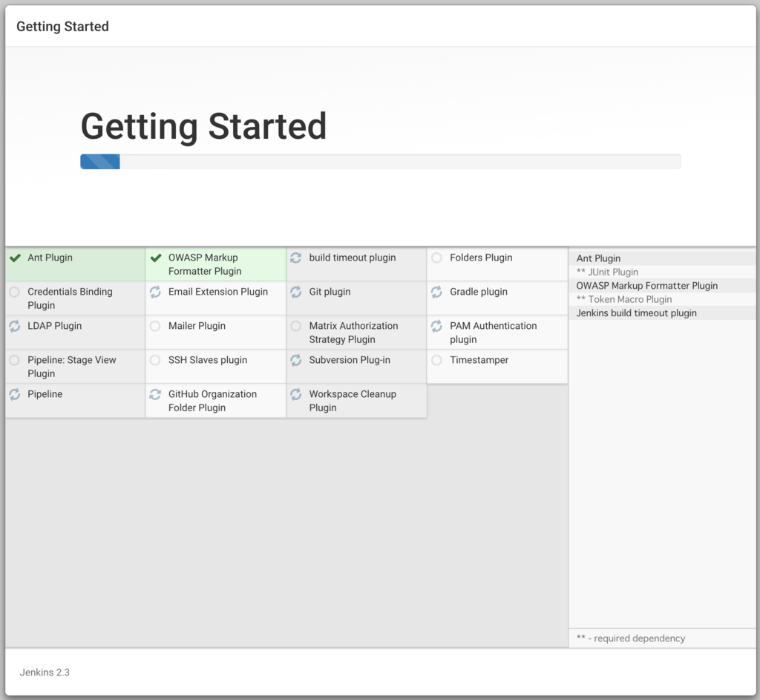Select the Gradle plugin tile text
This screenshot has width=760, height=700.
479,292
